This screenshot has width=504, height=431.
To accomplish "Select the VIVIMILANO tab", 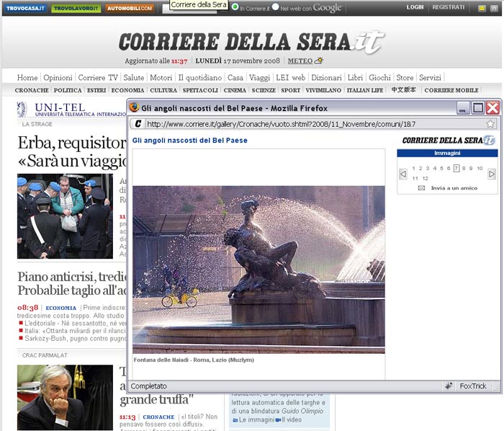I will [323, 90].
